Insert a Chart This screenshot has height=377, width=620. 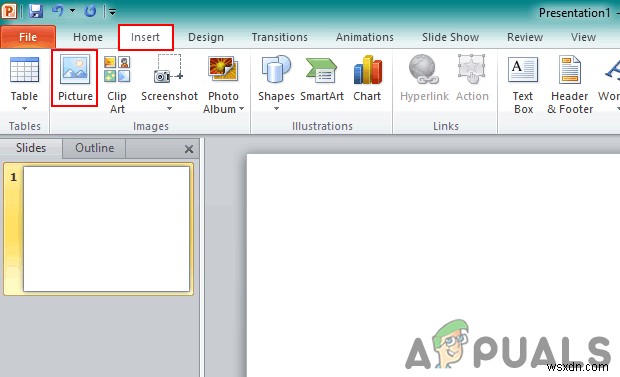click(367, 79)
